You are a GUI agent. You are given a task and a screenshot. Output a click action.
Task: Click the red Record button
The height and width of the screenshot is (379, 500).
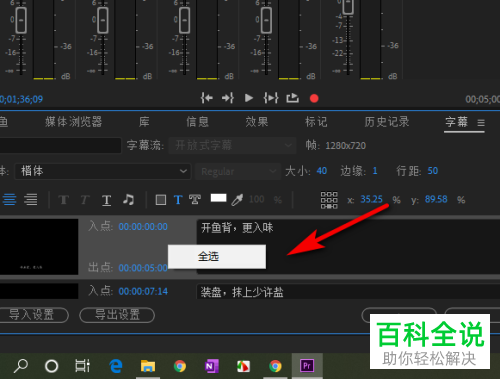click(314, 98)
